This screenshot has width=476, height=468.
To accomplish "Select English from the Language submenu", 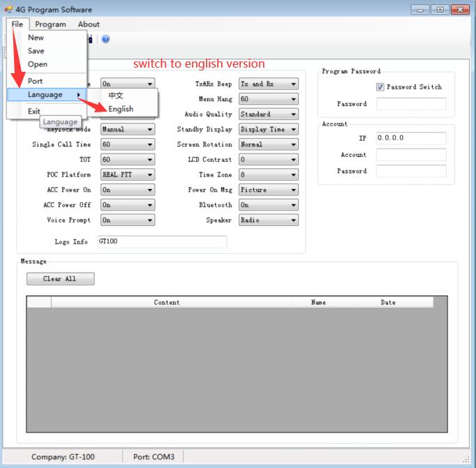I will (121, 109).
